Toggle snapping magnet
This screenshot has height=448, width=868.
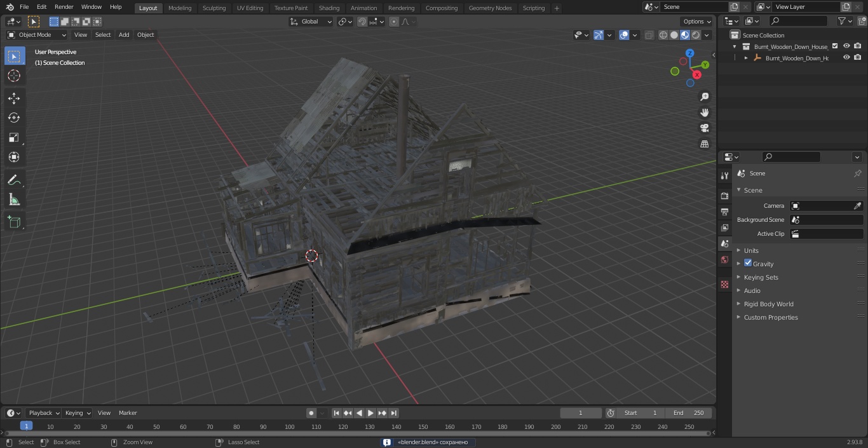click(362, 22)
